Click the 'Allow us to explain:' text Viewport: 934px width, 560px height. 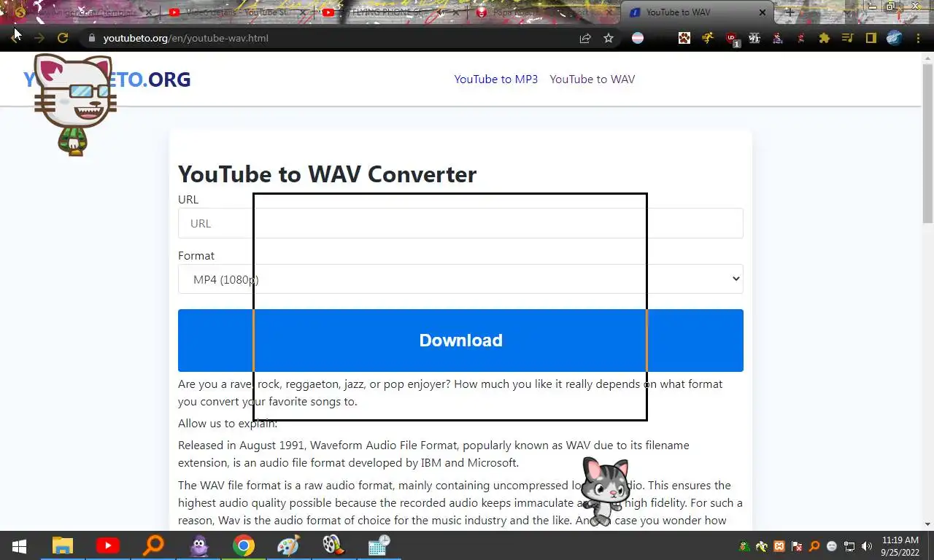coord(228,423)
